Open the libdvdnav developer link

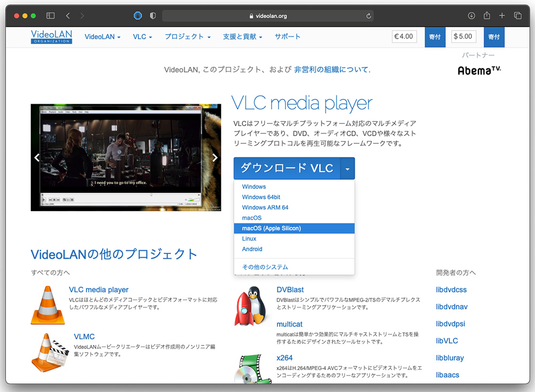452,307
